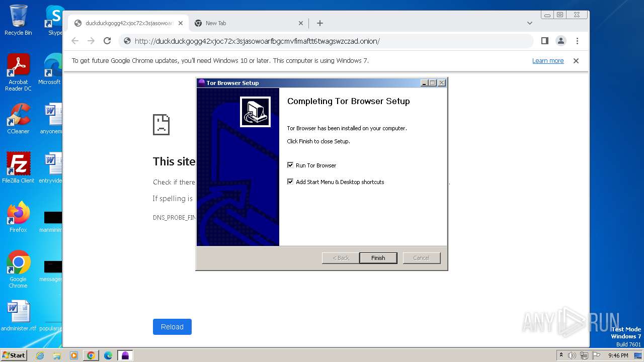The image size is (644, 362).
Task: Launch Internet Explorer from taskbar
Action: (x=40, y=355)
